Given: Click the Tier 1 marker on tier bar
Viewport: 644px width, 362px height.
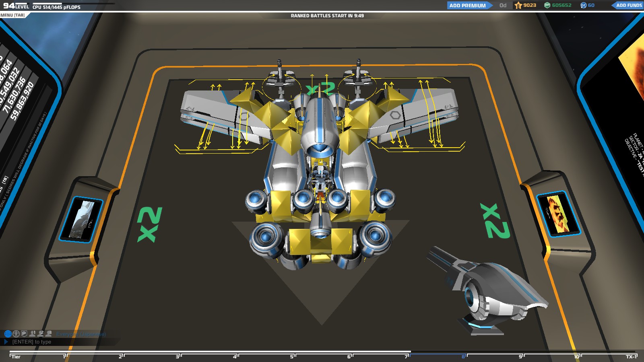Looking at the screenshot, I should tap(64, 356).
